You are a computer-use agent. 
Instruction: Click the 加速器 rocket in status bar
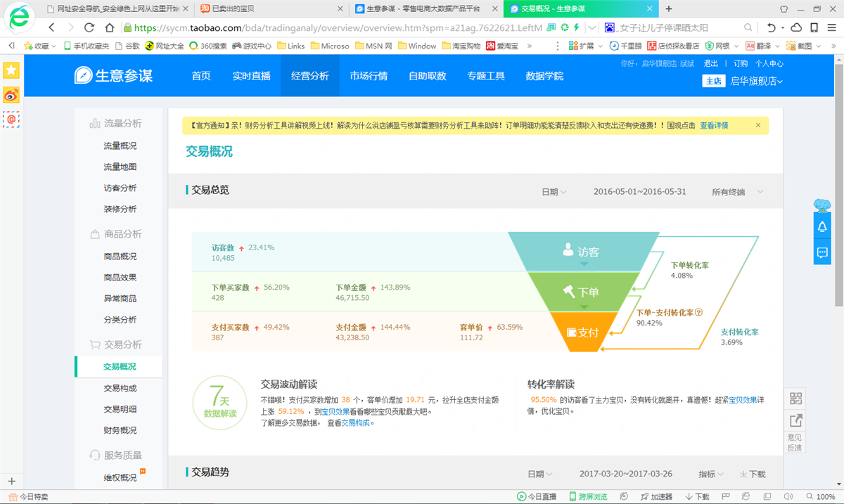click(x=644, y=497)
